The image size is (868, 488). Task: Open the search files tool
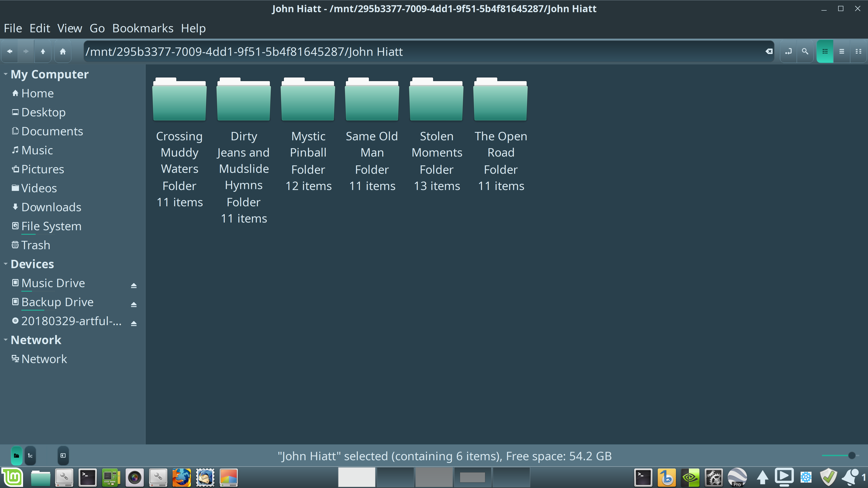pyautogui.click(x=805, y=52)
